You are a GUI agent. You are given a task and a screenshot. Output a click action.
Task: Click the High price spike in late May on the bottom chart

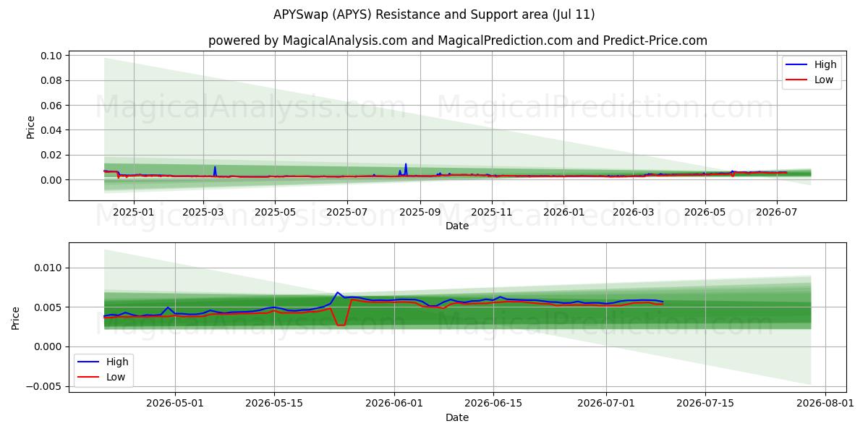(x=337, y=292)
